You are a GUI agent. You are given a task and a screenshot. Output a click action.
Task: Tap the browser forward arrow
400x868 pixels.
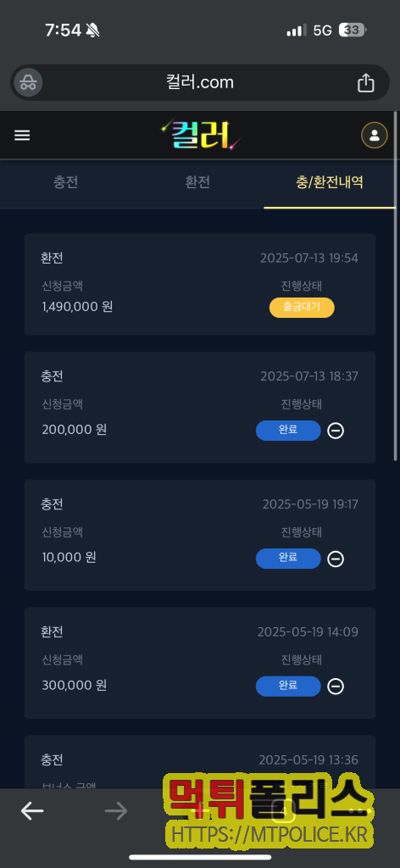[x=116, y=811]
